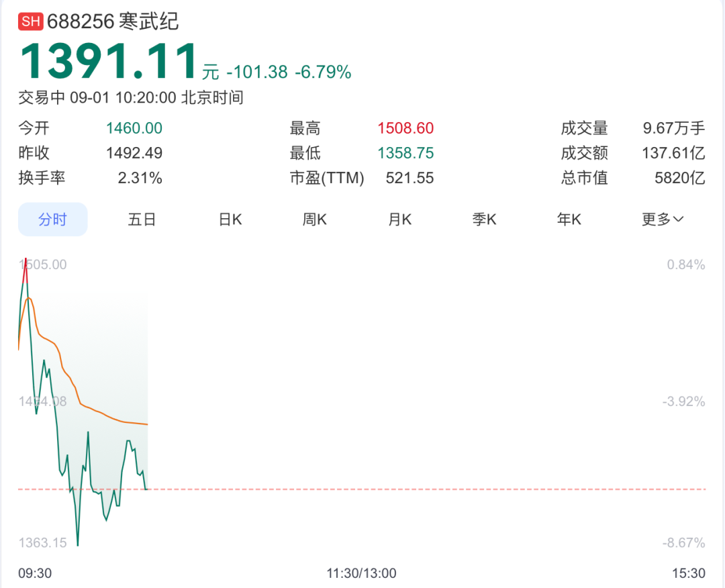Viewport: 725px width, 588px height.
Task: Click the 成交量 value 9.67万手
Action: tap(673, 128)
